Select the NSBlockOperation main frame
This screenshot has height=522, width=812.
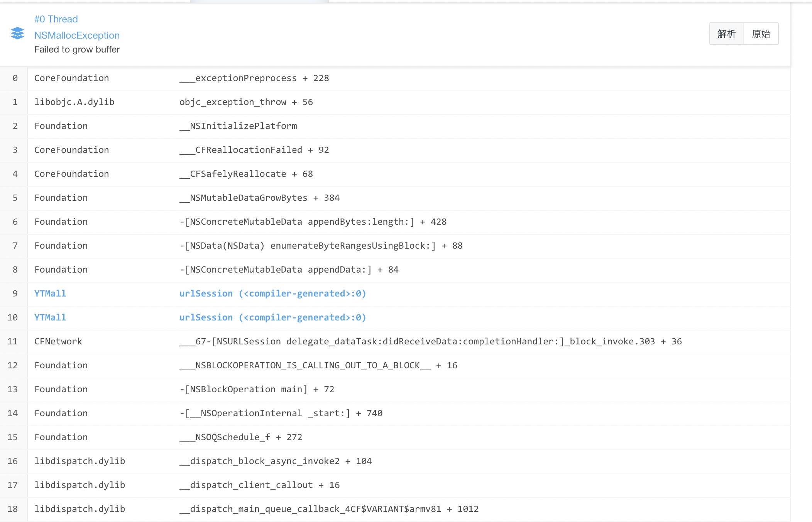[x=257, y=389]
